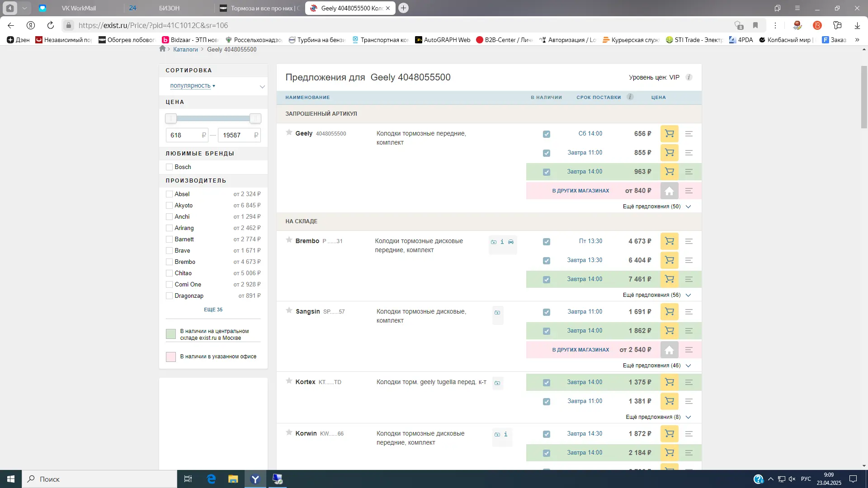Toggle Bosch favorite brand checkbox

click(169, 167)
